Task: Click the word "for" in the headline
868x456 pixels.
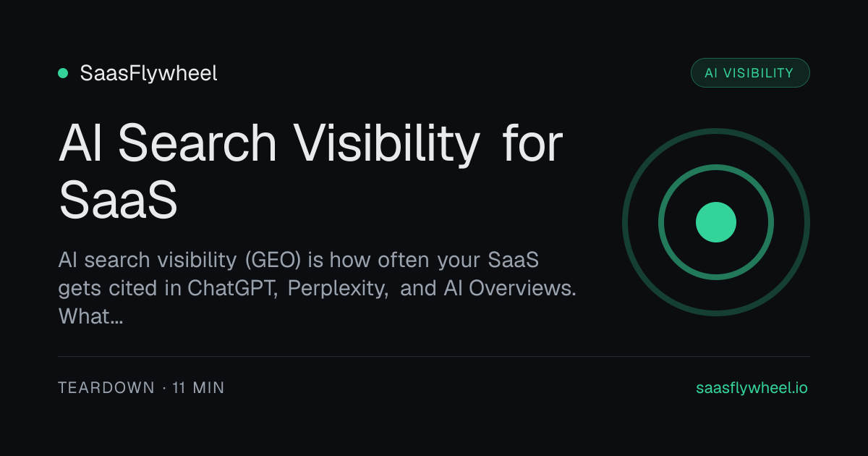Action: click(x=532, y=143)
